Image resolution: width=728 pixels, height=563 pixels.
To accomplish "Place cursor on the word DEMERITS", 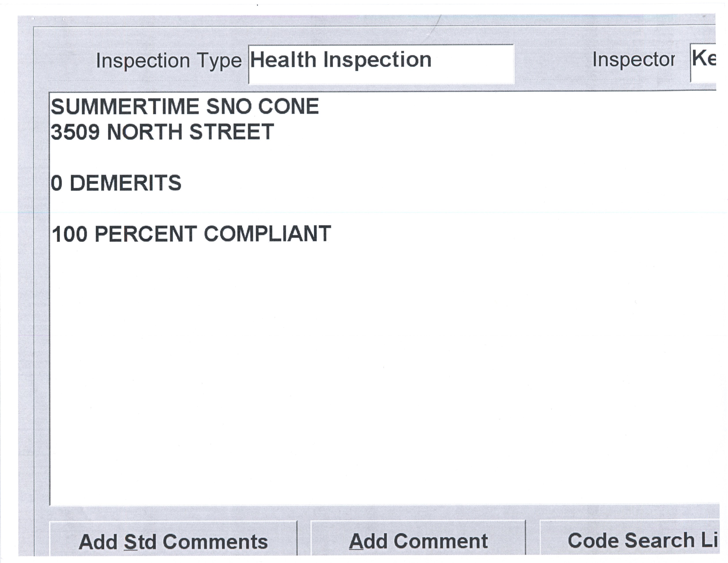I will pos(126,183).
